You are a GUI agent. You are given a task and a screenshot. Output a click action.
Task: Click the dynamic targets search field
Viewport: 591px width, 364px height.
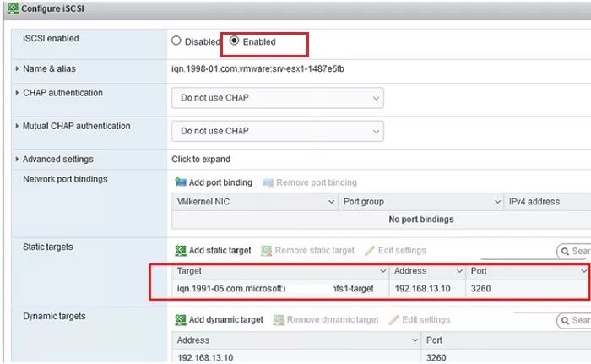pos(573,321)
